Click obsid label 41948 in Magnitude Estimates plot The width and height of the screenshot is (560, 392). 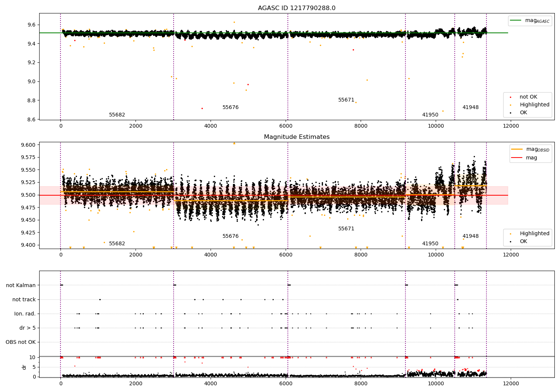click(x=471, y=236)
